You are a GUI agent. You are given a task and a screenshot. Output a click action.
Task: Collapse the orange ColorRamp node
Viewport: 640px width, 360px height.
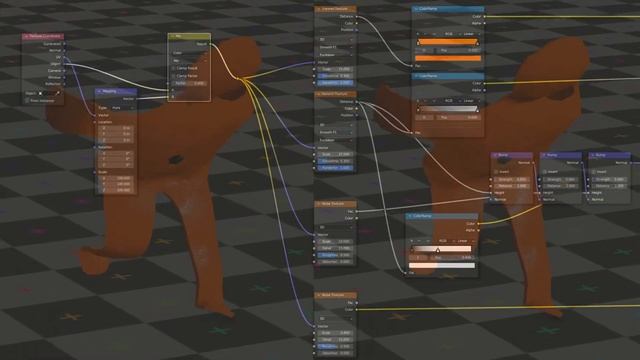(x=416, y=9)
